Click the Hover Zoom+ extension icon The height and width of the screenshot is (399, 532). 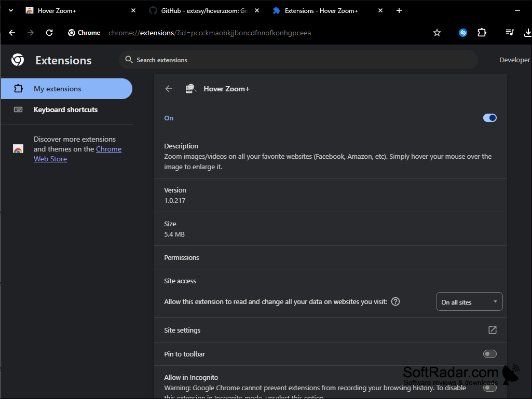click(191, 89)
